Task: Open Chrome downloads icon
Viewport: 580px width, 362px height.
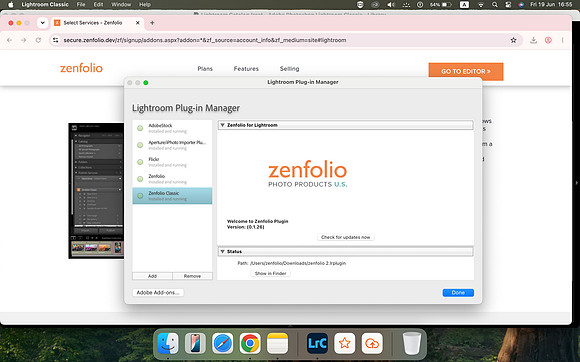Action: coord(533,40)
